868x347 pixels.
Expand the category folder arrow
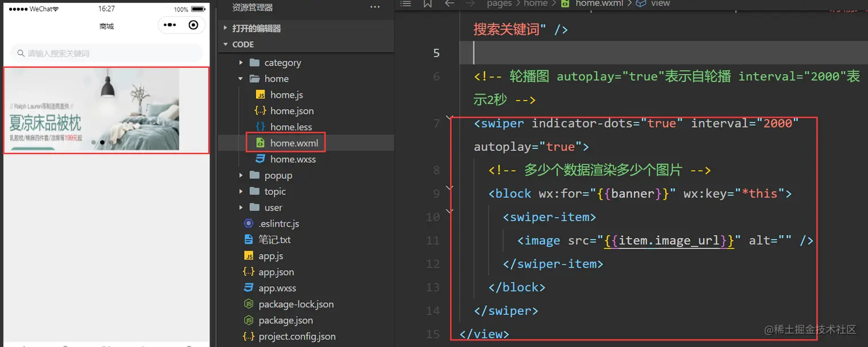[x=241, y=63]
